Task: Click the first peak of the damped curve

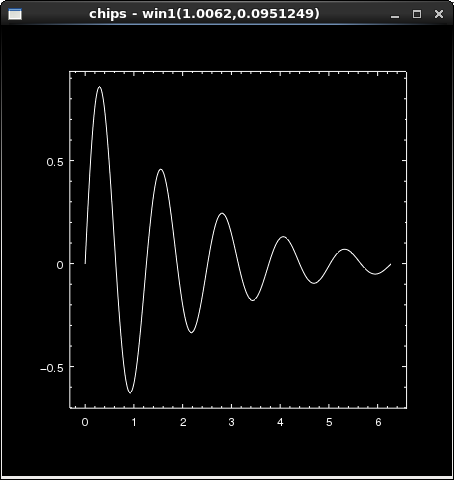Action: [x=99, y=87]
